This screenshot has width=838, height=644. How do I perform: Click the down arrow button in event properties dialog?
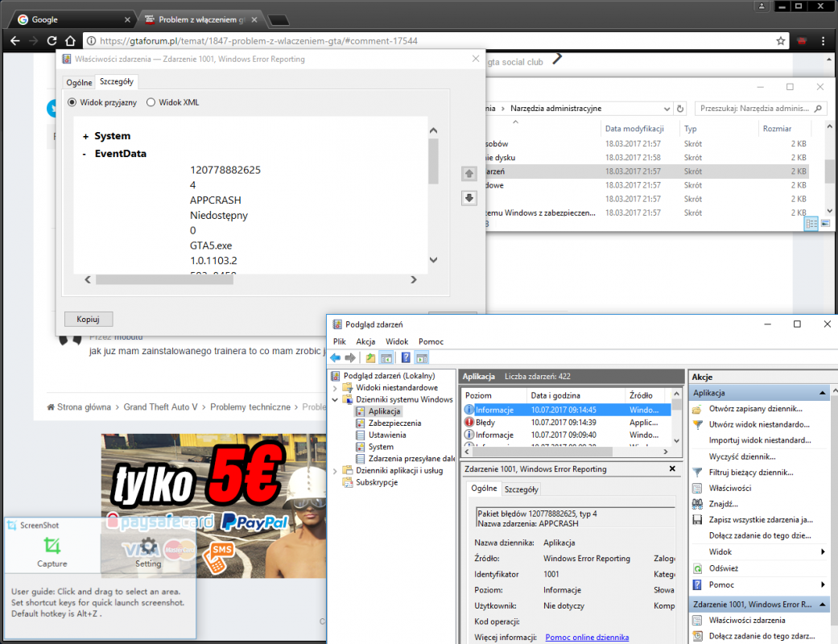point(469,198)
